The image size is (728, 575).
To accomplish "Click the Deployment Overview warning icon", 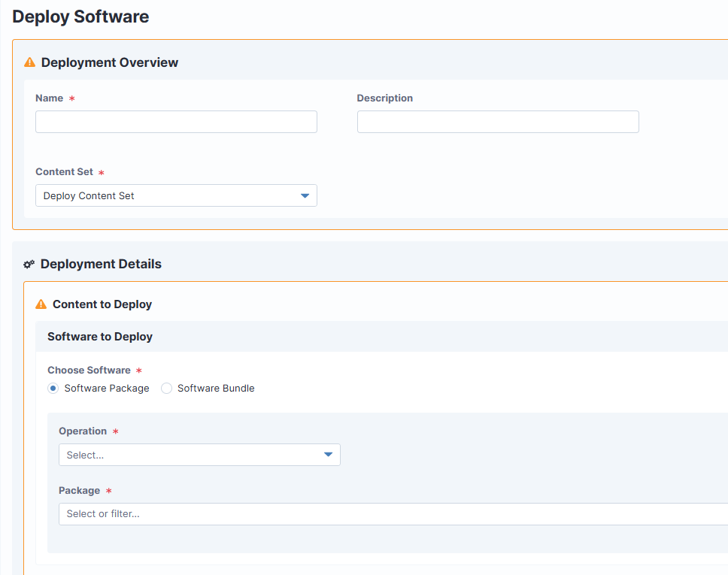I will coord(30,62).
